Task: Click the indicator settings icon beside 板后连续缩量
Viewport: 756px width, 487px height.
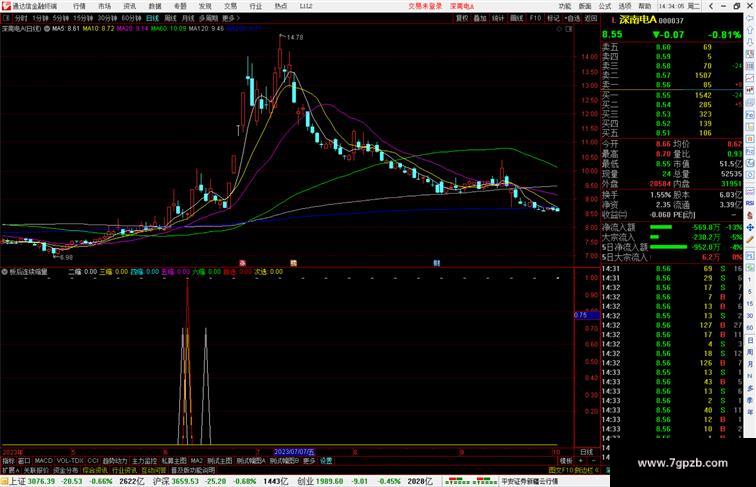Action: (x=4, y=272)
